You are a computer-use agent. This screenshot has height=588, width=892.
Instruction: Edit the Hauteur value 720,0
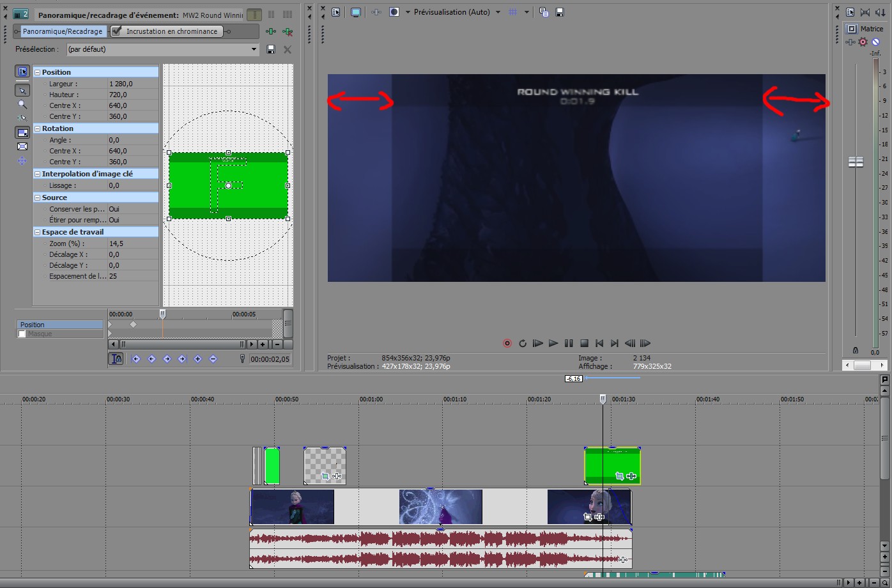[x=133, y=95]
